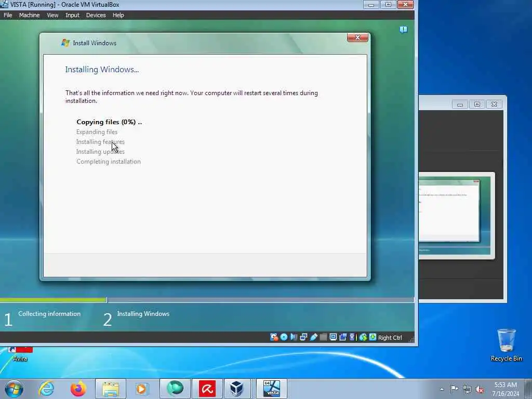Click the network adapter status icon
The image size is (532, 399).
point(303,337)
